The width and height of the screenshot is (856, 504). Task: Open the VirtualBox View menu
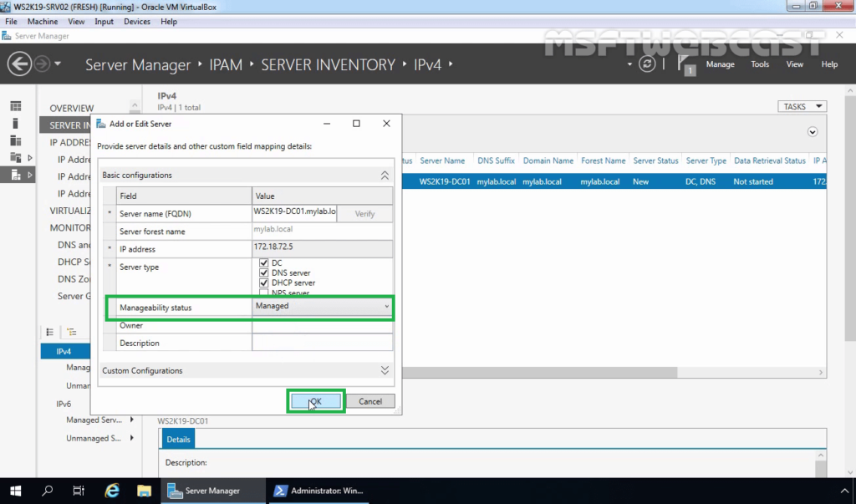pos(76,21)
